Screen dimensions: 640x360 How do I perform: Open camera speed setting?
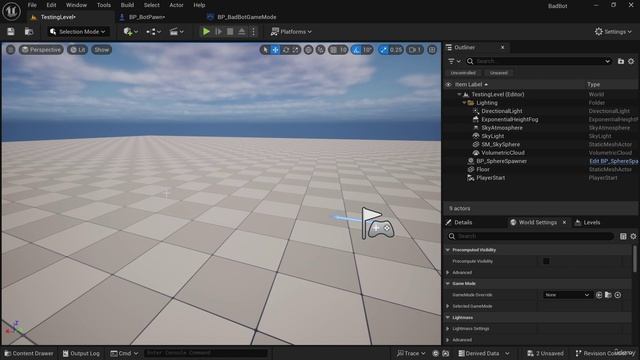415,50
